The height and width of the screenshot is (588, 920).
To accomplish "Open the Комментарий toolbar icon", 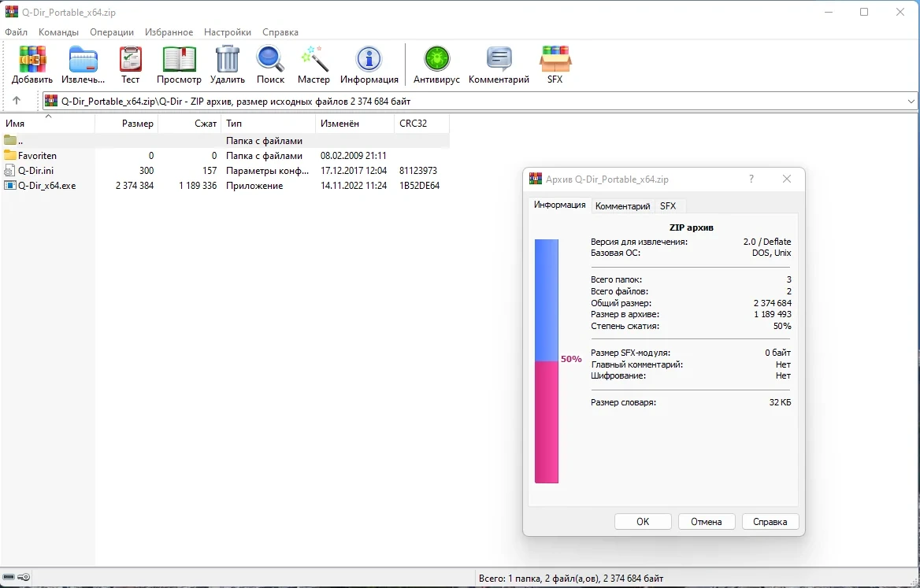I will (499, 59).
